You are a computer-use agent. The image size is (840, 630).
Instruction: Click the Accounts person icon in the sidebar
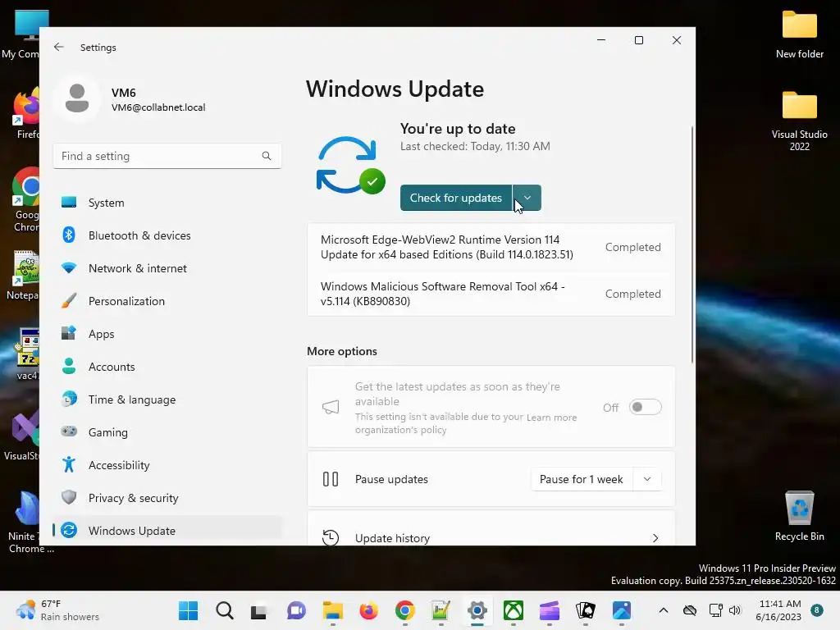click(69, 367)
